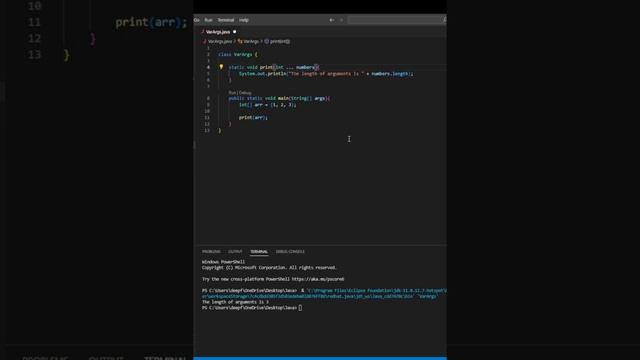The height and width of the screenshot is (360, 640).
Task: Click the lightbulb quick-fix icon
Action: pos(221,67)
